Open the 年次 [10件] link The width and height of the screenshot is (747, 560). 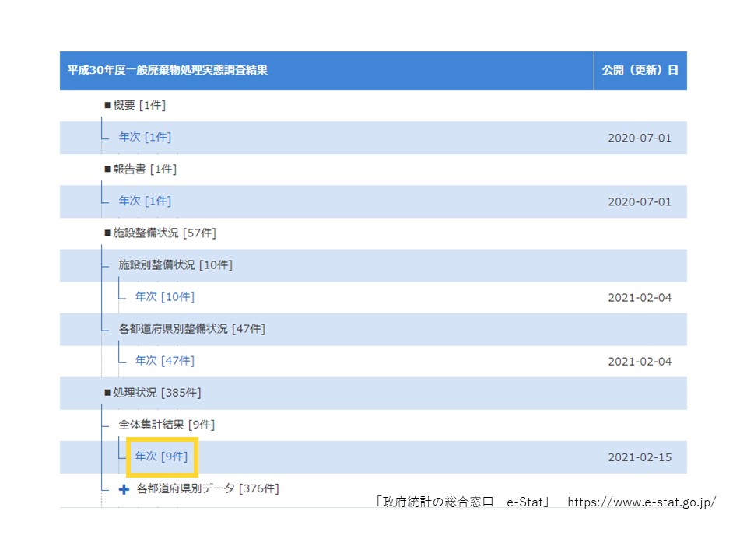click(165, 296)
